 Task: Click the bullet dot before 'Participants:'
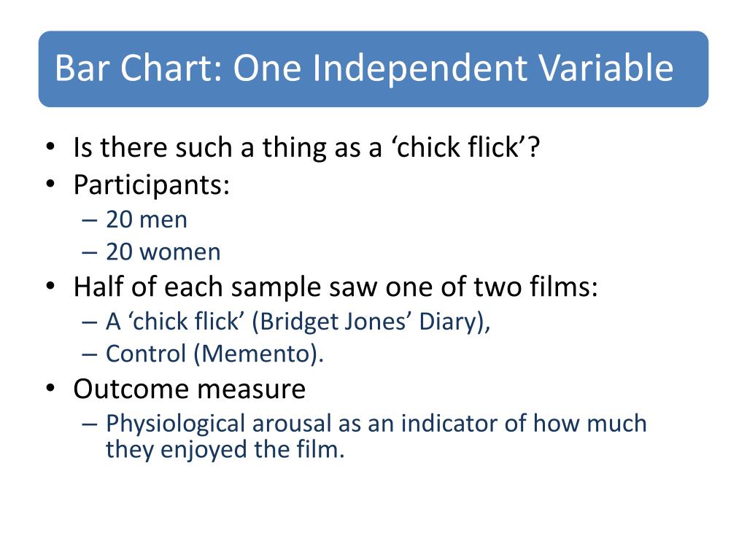[50, 184]
